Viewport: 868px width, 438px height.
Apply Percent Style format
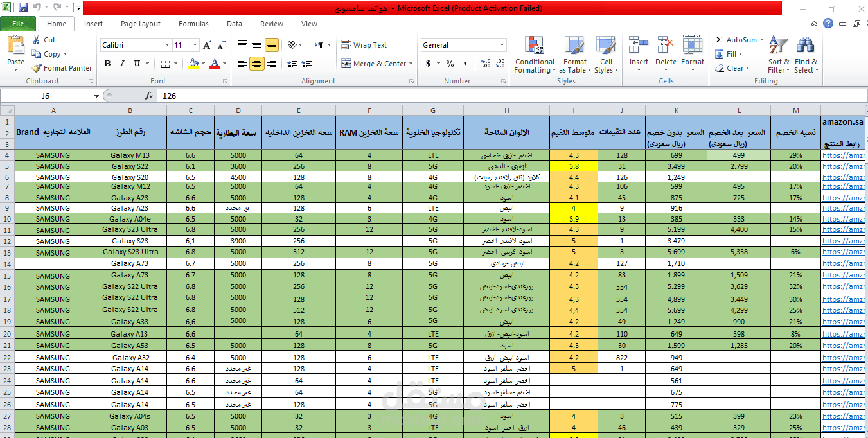450,64
